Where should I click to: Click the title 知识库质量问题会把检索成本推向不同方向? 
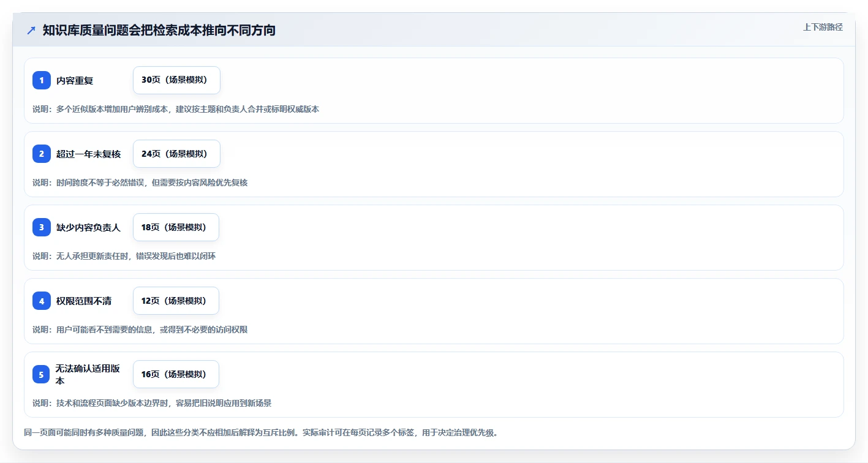coord(159,30)
